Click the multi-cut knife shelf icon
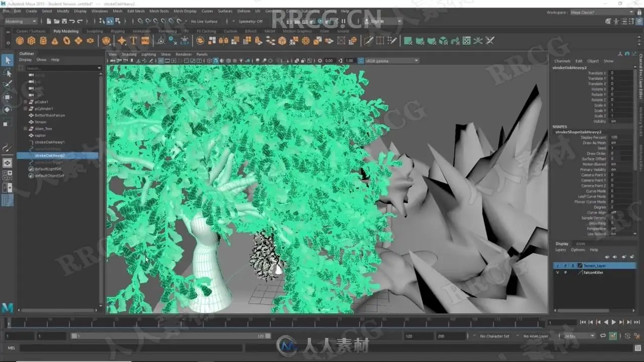Viewport: 644px width, 362px height. tap(369, 41)
